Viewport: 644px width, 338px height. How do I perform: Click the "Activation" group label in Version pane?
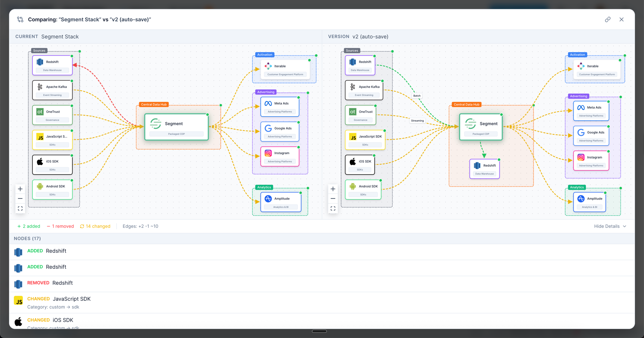point(577,55)
